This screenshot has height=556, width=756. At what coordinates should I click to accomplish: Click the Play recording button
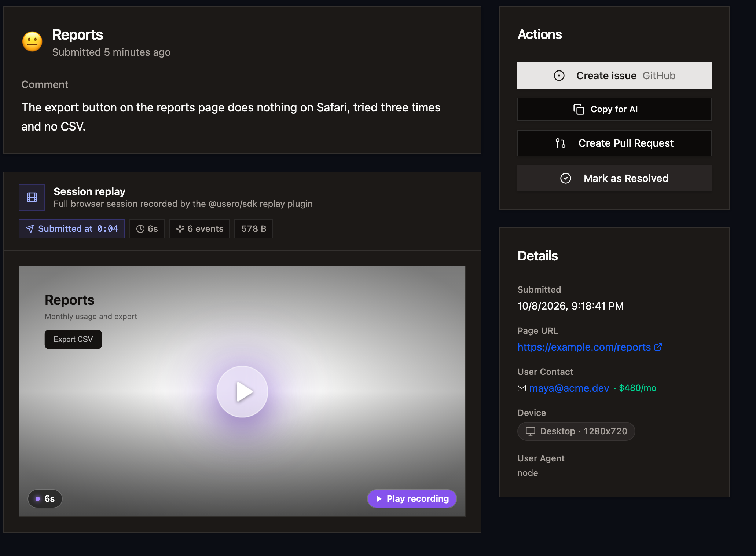412,499
